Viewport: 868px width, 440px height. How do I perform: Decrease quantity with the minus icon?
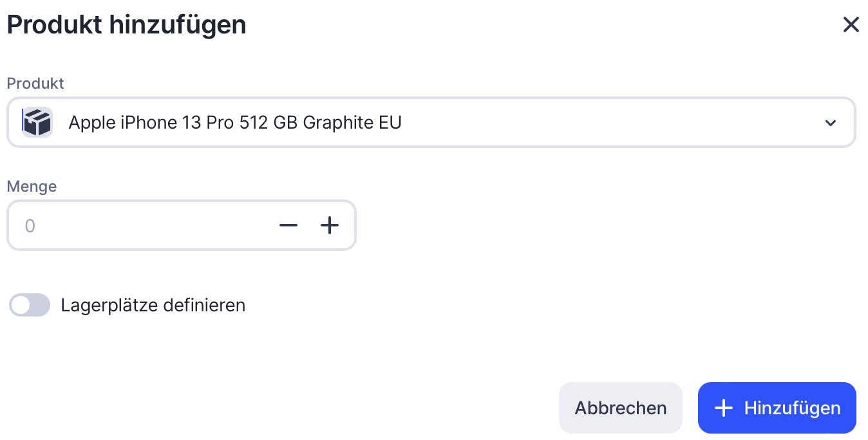click(x=288, y=225)
